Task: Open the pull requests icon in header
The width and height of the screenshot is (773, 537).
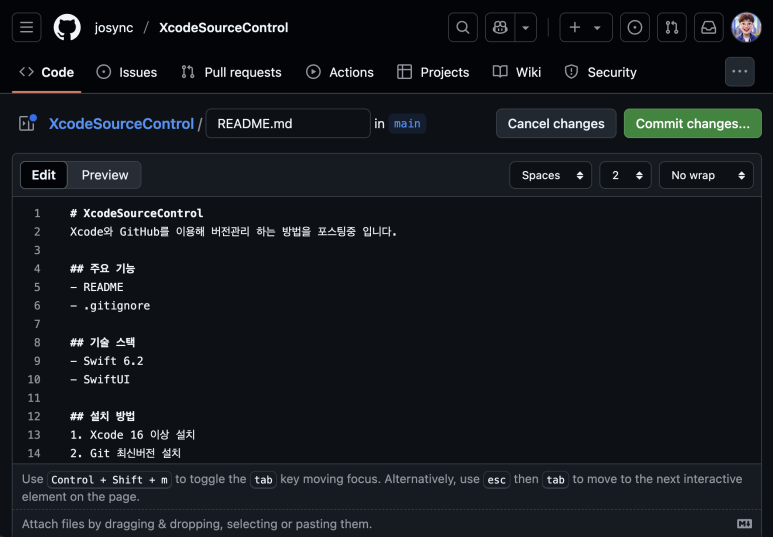Action: [671, 27]
